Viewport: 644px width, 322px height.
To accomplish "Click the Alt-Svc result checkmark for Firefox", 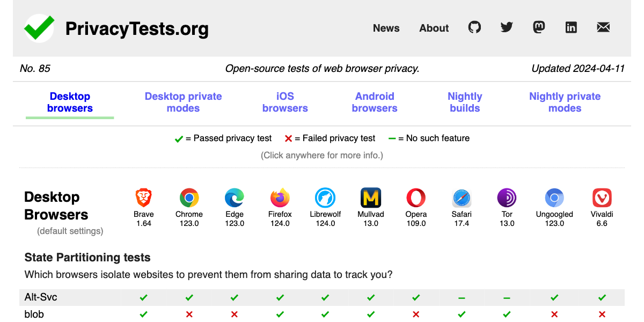I will pos(280,297).
